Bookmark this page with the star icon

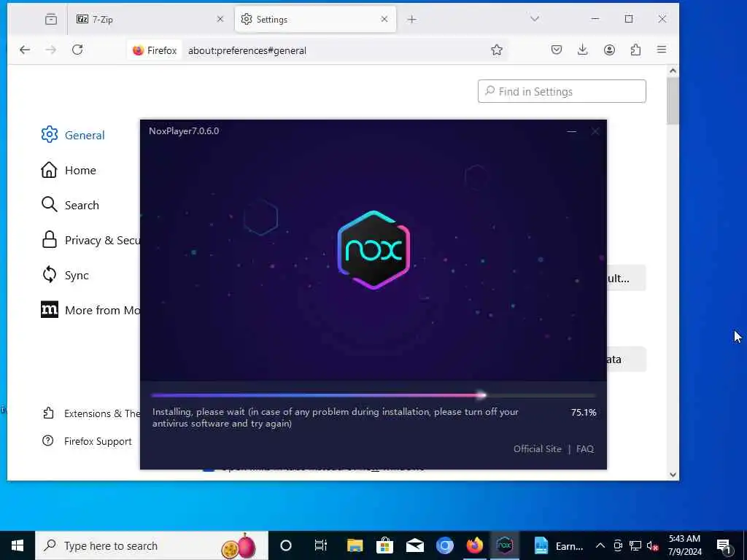click(496, 50)
